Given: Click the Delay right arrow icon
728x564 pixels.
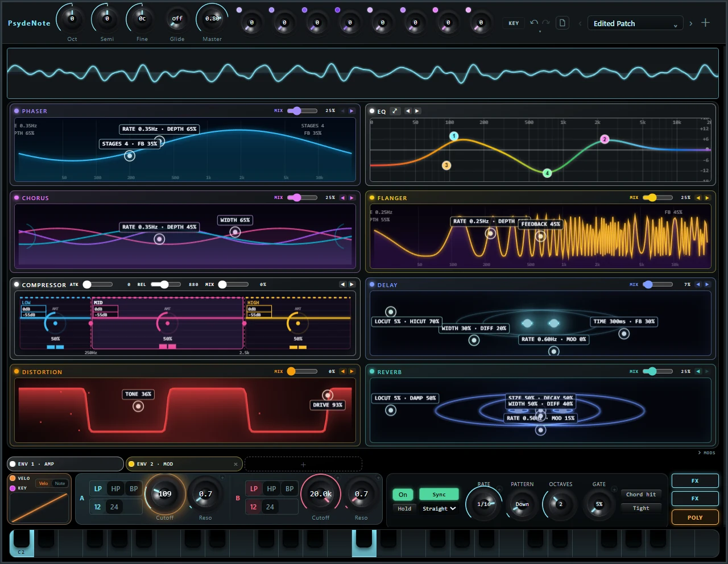Looking at the screenshot, I should 707,284.
